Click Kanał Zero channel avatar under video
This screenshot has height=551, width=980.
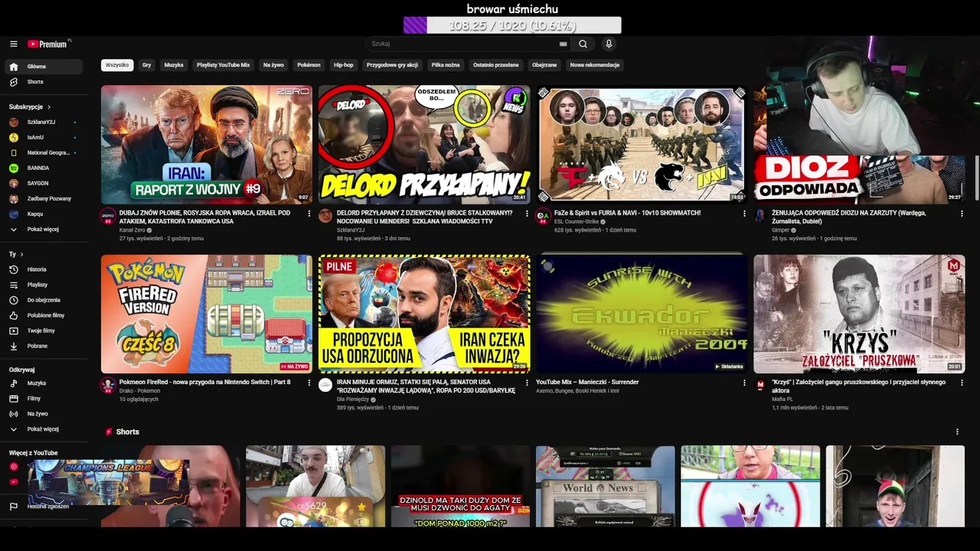tap(108, 216)
